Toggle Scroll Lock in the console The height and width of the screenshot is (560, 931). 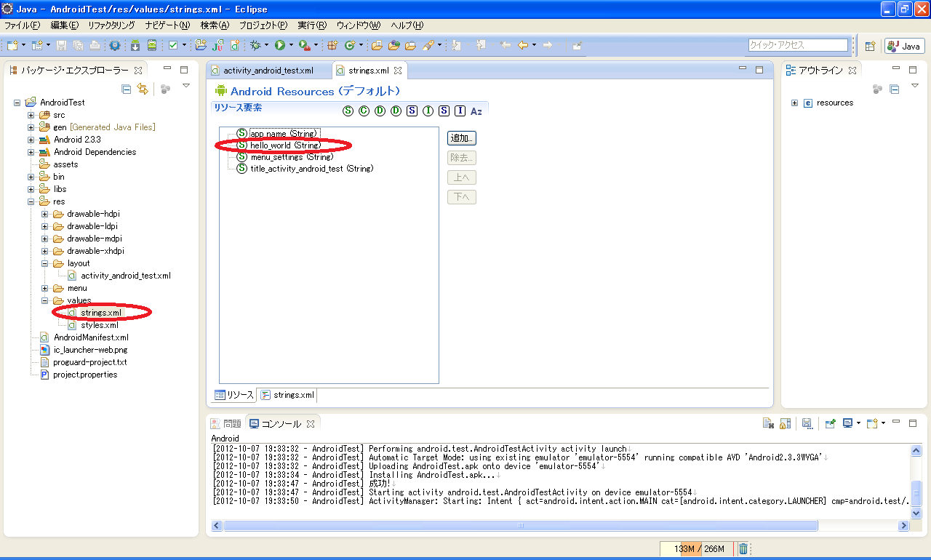(x=785, y=423)
